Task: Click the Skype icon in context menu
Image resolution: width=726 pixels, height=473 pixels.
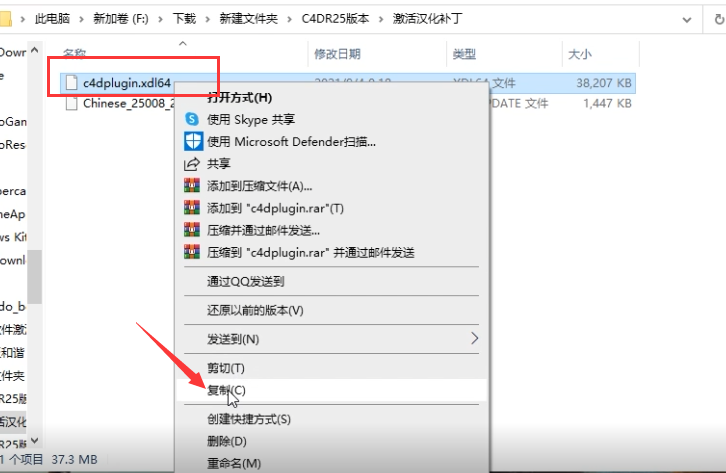Action: click(192, 119)
